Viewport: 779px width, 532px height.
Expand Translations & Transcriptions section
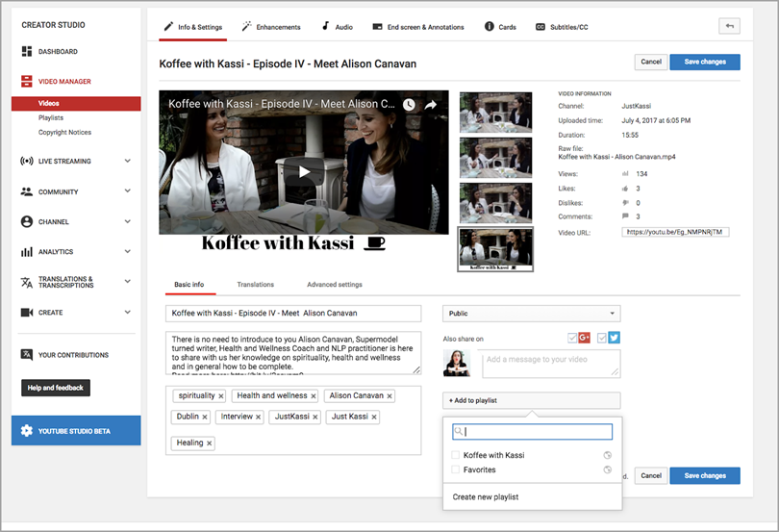click(x=128, y=282)
